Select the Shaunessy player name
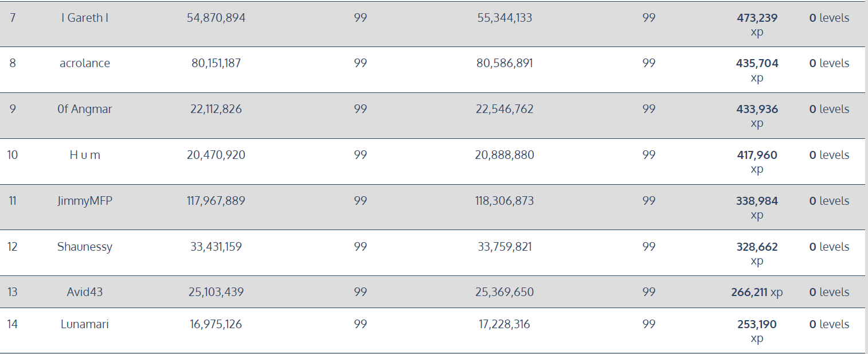The height and width of the screenshot is (354, 868). 85,247
